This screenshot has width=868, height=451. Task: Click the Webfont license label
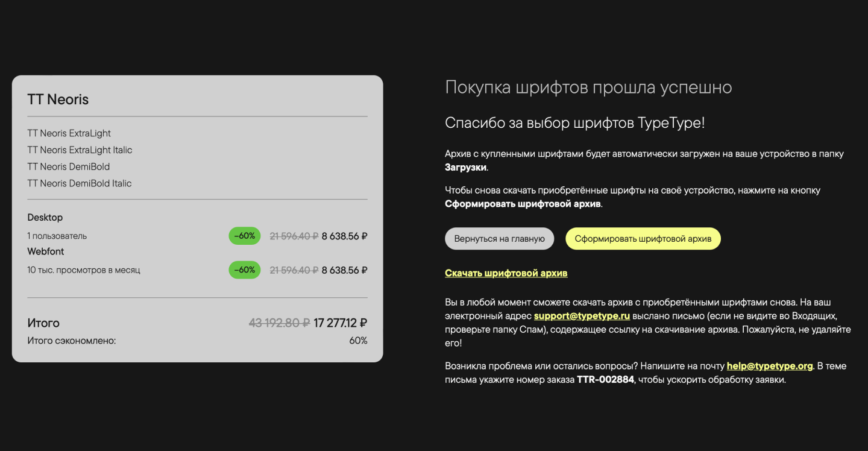46,251
